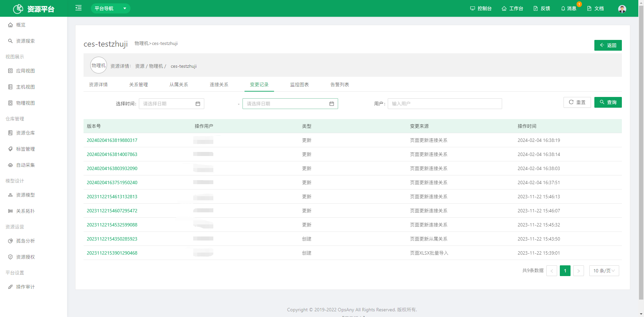This screenshot has width=644, height=317.
Task: Switch to the 从属关系 tab
Action: 179,85
